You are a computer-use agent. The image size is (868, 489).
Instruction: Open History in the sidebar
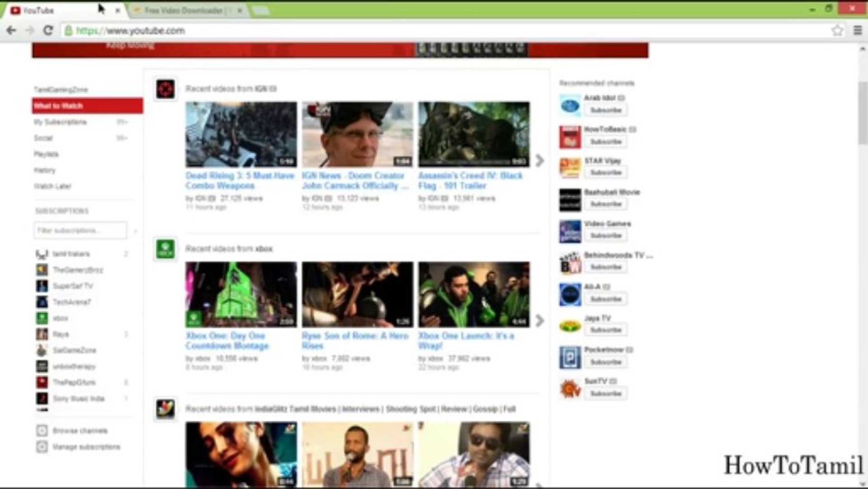[44, 170]
